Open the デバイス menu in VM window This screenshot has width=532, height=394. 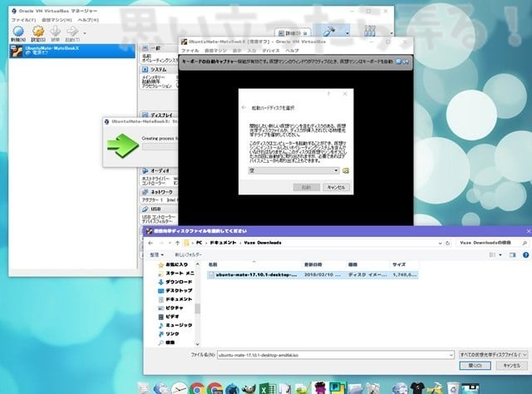(x=271, y=50)
